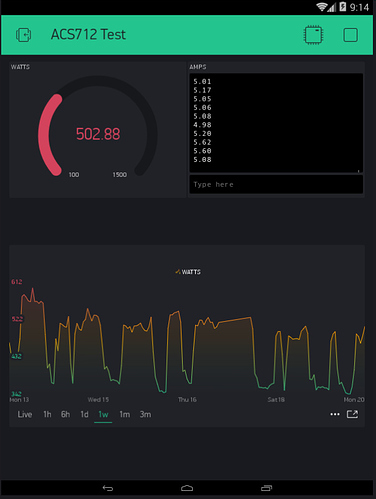This screenshot has width=376, height=499.
Task: Select the Live chart range
Action: click(x=25, y=414)
